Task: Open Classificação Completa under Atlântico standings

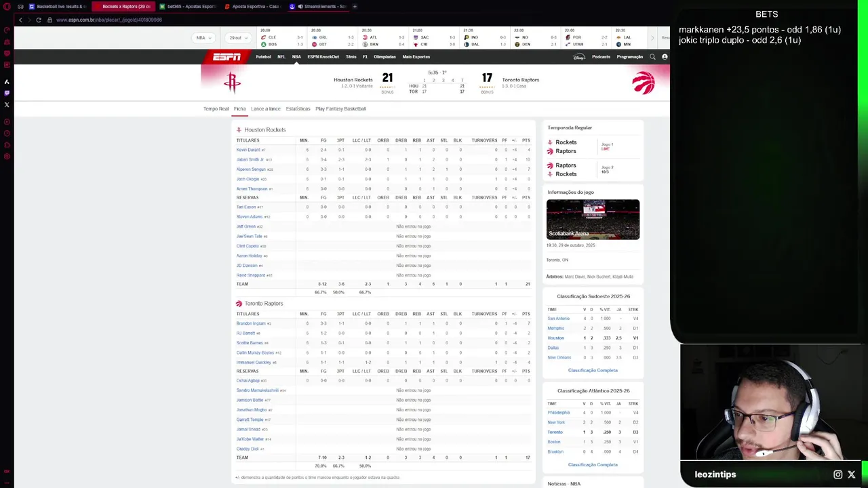Action: click(x=593, y=465)
